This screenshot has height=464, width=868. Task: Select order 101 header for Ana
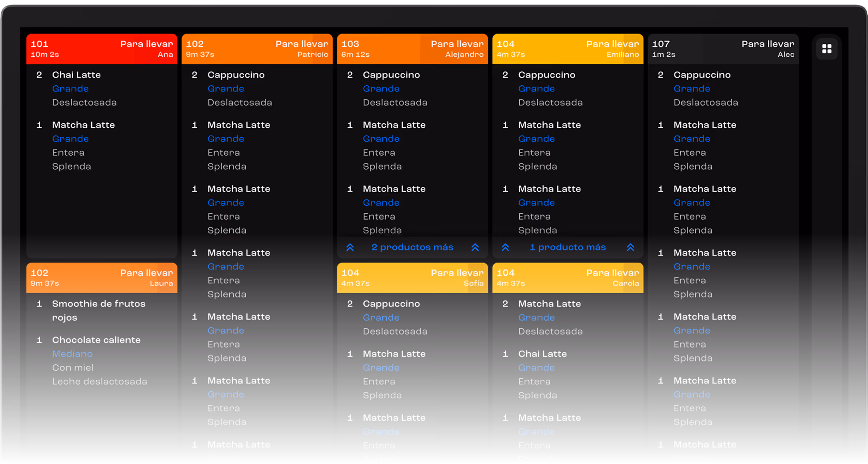(x=102, y=49)
